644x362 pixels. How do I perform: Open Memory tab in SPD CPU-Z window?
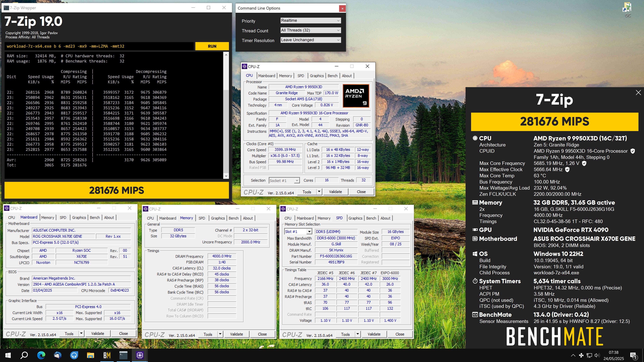pyautogui.click(x=324, y=218)
